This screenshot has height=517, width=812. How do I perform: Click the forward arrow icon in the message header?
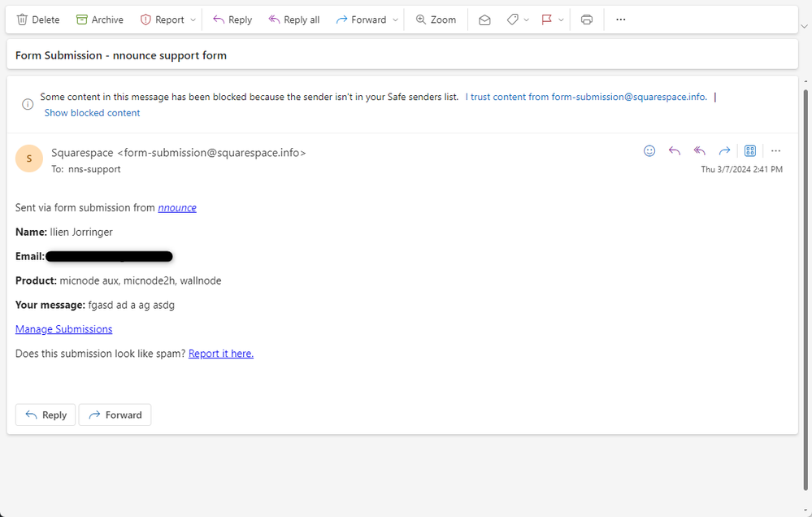[724, 150]
